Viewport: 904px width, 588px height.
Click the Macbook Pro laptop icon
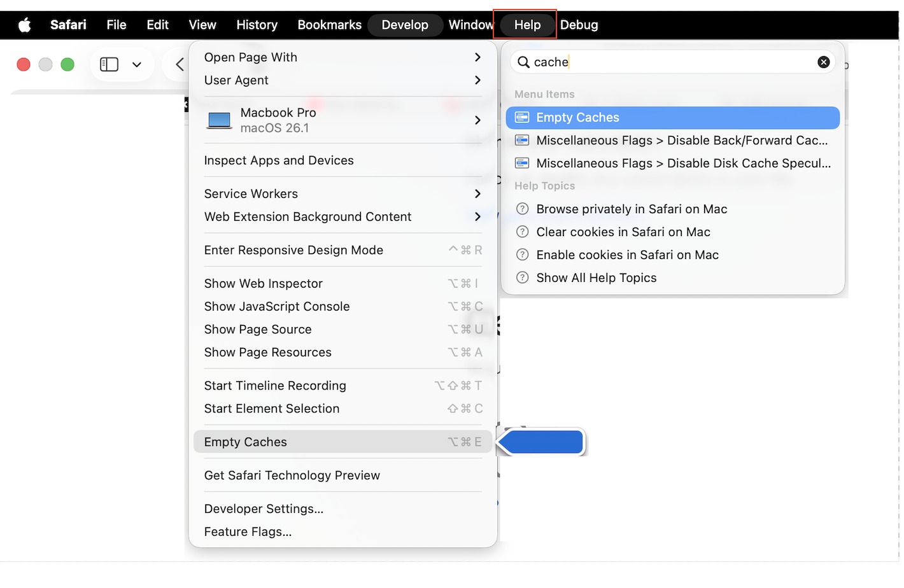pos(220,120)
